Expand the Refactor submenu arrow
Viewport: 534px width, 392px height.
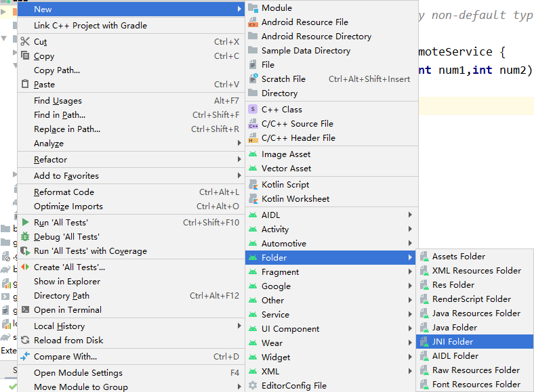(x=239, y=159)
